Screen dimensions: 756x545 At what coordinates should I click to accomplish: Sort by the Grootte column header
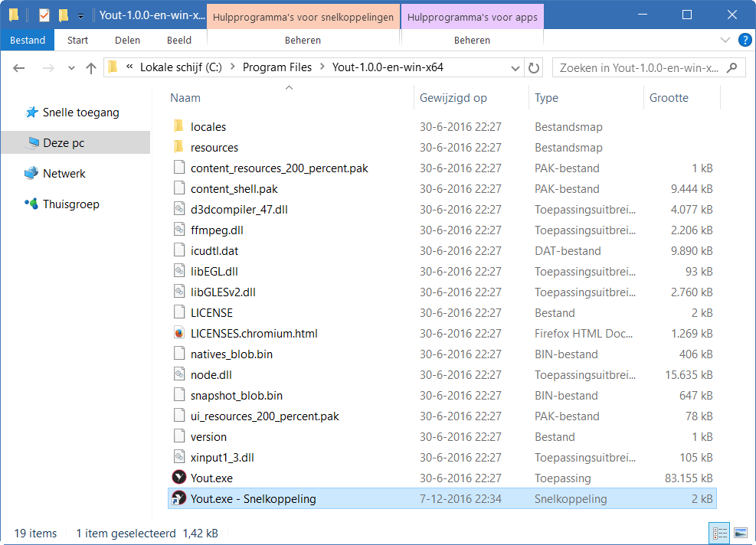669,98
